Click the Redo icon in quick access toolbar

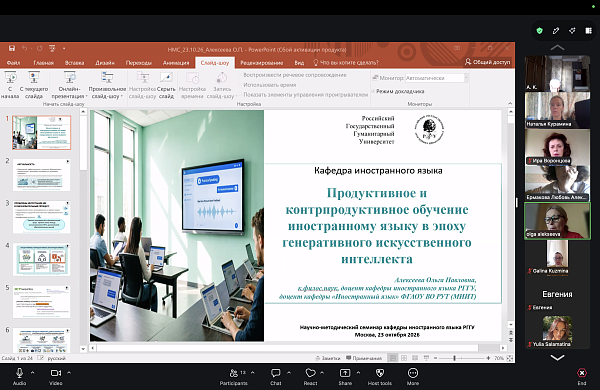tap(39, 48)
